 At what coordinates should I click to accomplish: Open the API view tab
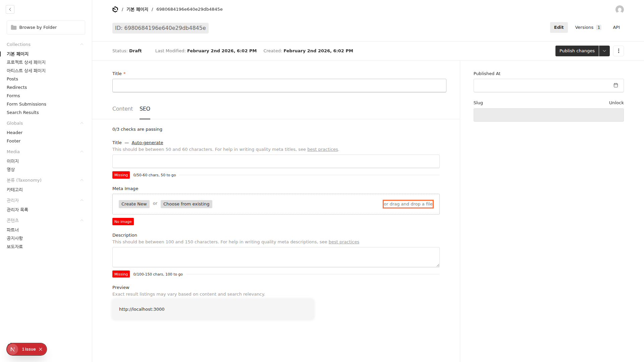point(616,27)
